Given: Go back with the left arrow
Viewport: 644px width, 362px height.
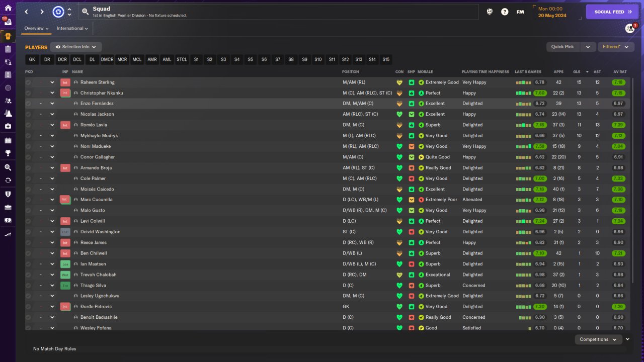Looking at the screenshot, I should (x=27, y=12).
